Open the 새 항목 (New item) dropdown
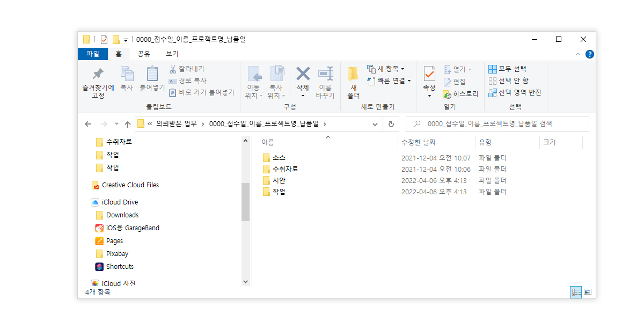 pos(384,69)
